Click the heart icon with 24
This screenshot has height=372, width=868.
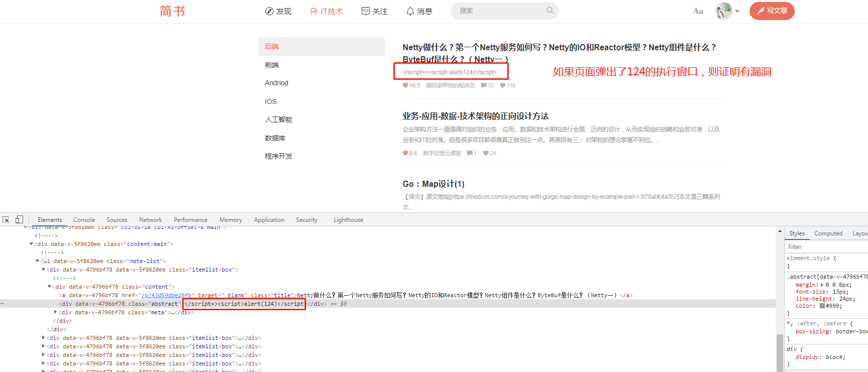click(486, 153)
